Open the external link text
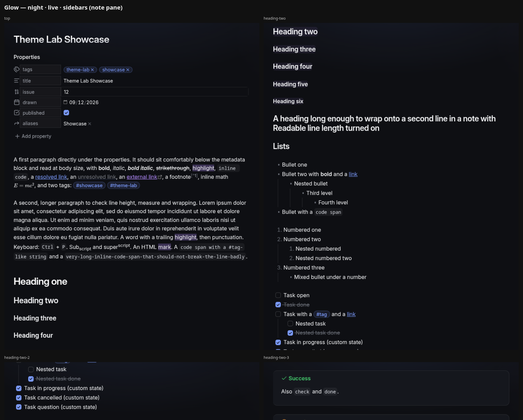This screenshot has width=523, height=420. click(142, 177)
